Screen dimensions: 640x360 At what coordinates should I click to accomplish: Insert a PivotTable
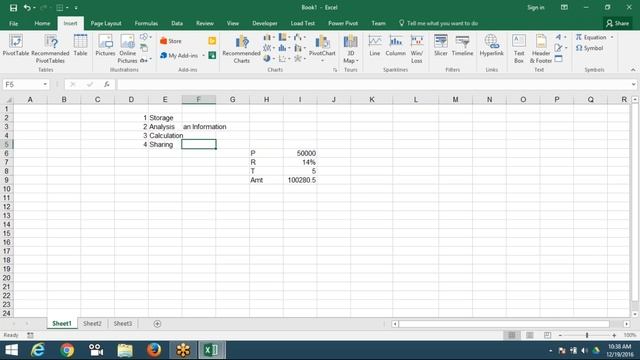[16, 46]
